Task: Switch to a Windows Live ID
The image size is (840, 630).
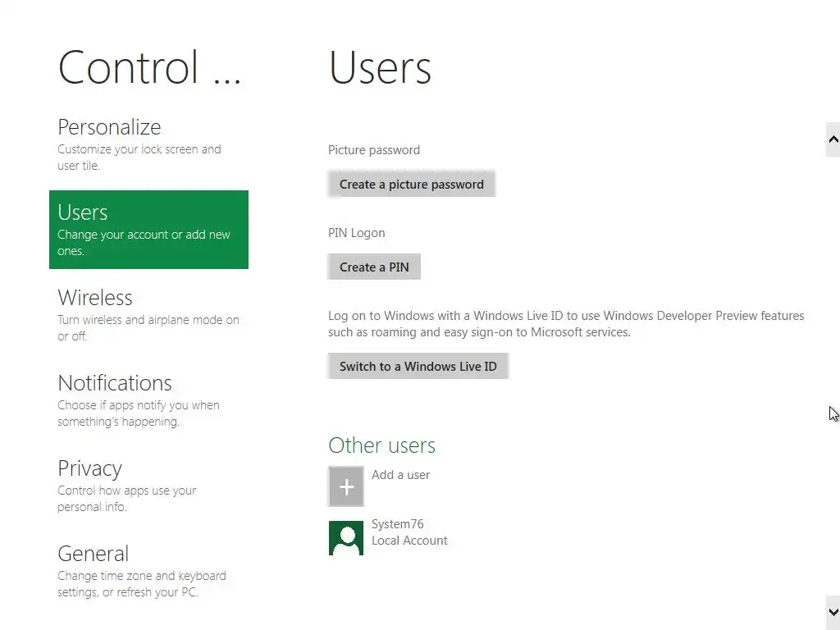Action: click(x=418, y=367)
